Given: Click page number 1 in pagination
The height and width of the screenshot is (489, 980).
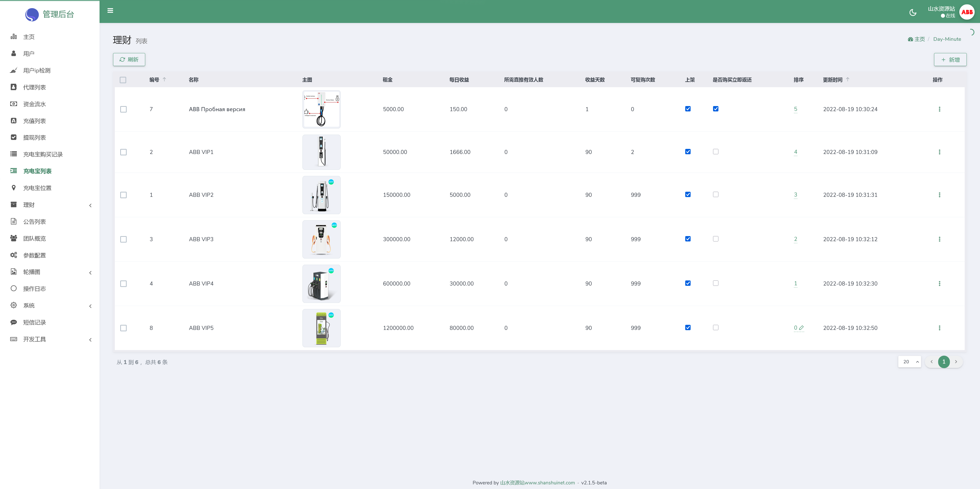Looking at the screenshot, I should 944,362.
